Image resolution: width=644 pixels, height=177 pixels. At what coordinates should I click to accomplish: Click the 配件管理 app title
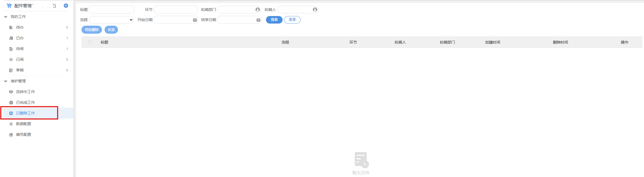(x=23, y=6)
